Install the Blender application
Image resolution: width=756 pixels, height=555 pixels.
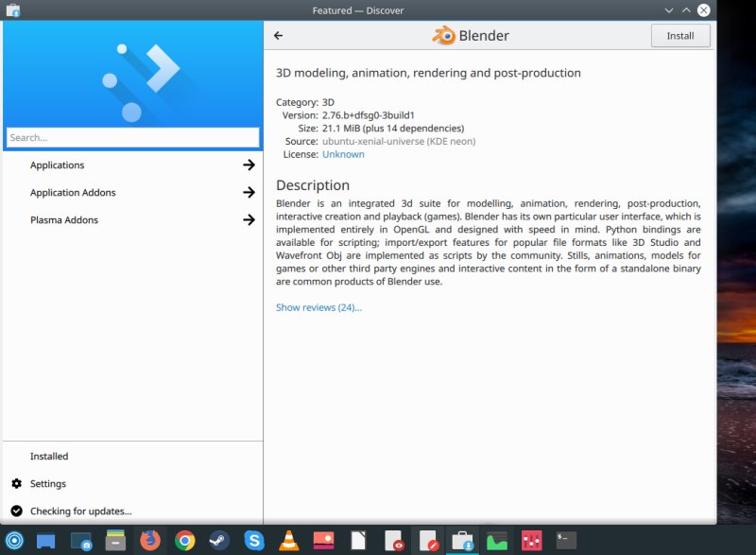[x=680, y=36]
